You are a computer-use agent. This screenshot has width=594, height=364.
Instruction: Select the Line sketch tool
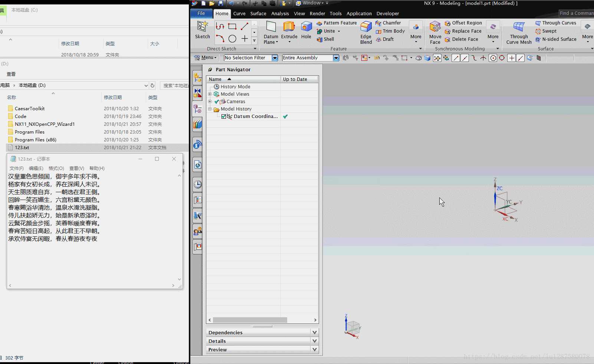(245, 26)
